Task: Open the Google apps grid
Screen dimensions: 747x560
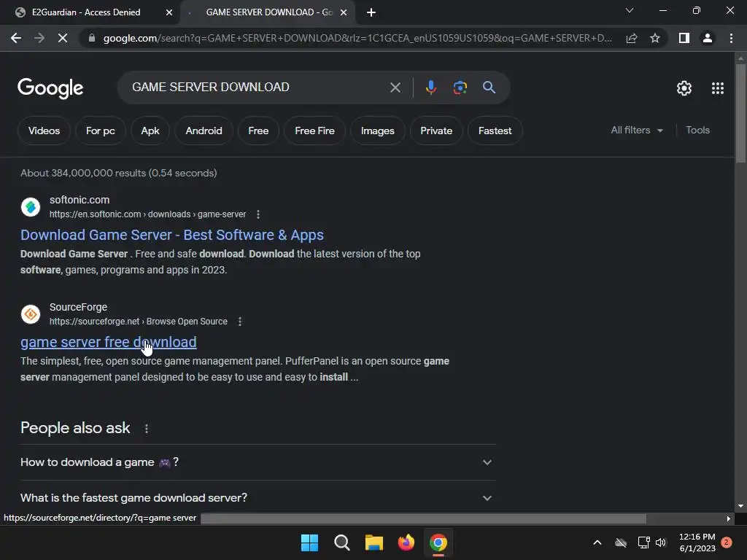Action: coord(718,88)
